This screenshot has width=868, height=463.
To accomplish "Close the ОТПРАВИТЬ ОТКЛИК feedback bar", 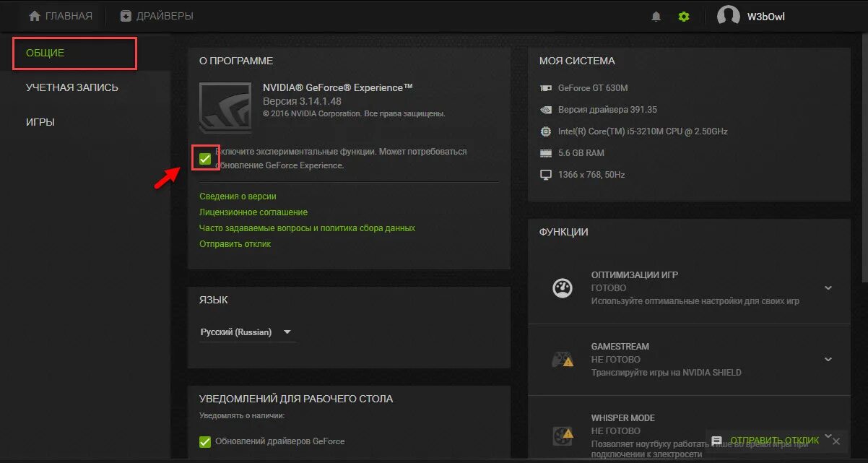I will coord(836,441).
